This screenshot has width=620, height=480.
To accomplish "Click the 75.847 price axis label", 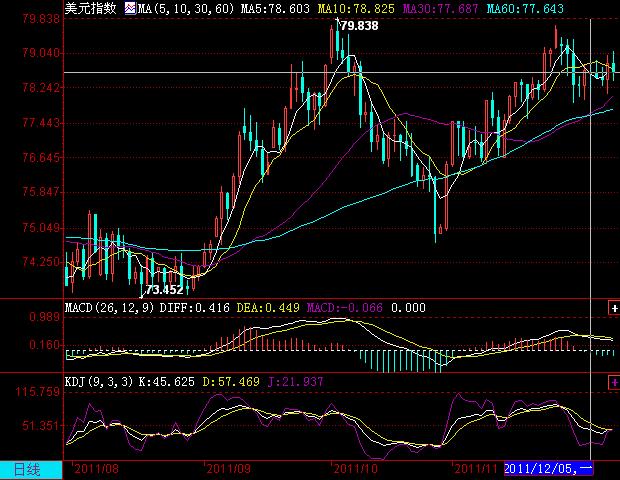I will coord(42,192).
